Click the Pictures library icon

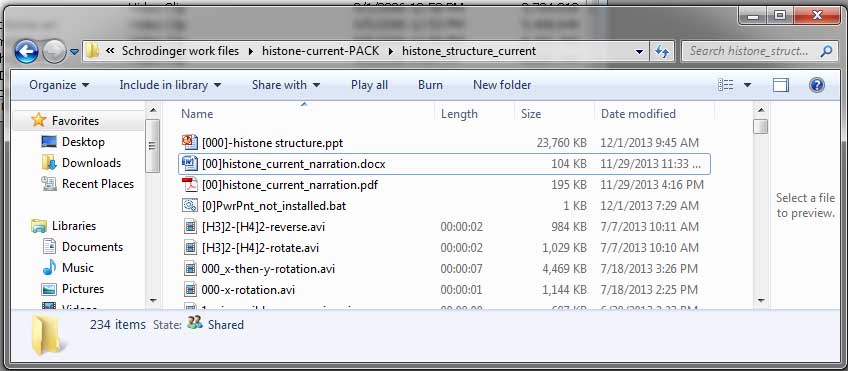(x=49, y=289)
